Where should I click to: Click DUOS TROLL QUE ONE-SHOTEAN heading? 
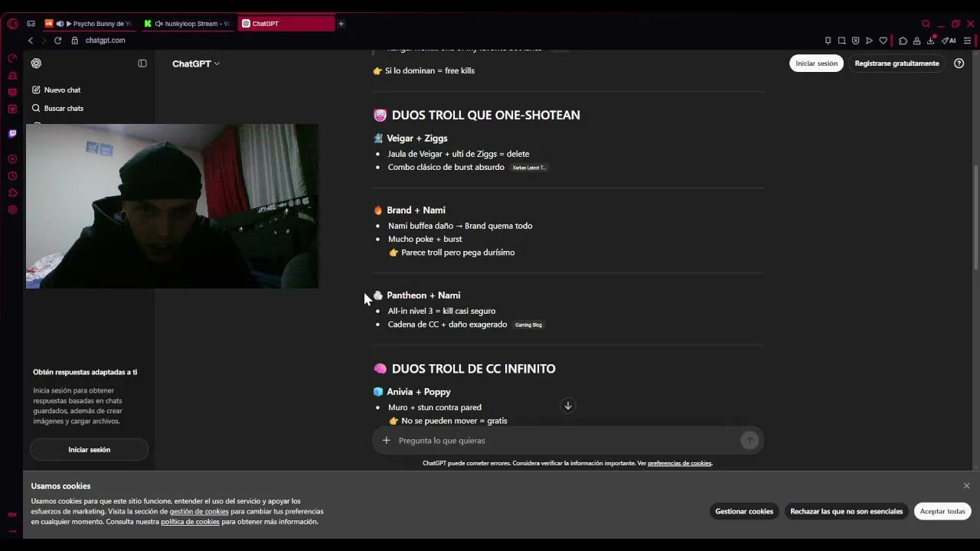(x=485, y=116)
